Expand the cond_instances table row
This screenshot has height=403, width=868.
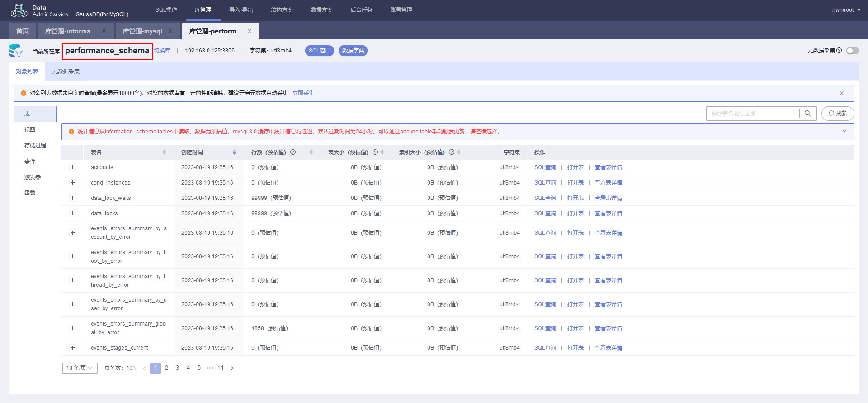[72, 183]
